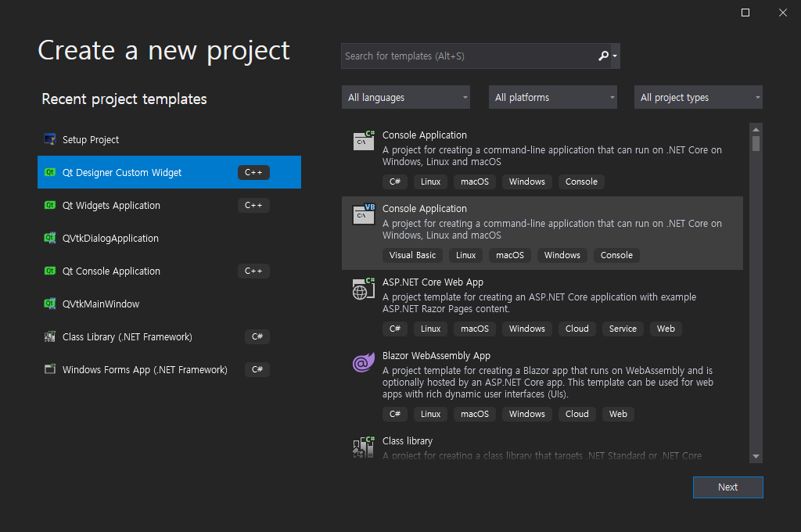Click Cloud tag on Blazor WebAssembly template
801x532 pixels.
coord(577,414)
